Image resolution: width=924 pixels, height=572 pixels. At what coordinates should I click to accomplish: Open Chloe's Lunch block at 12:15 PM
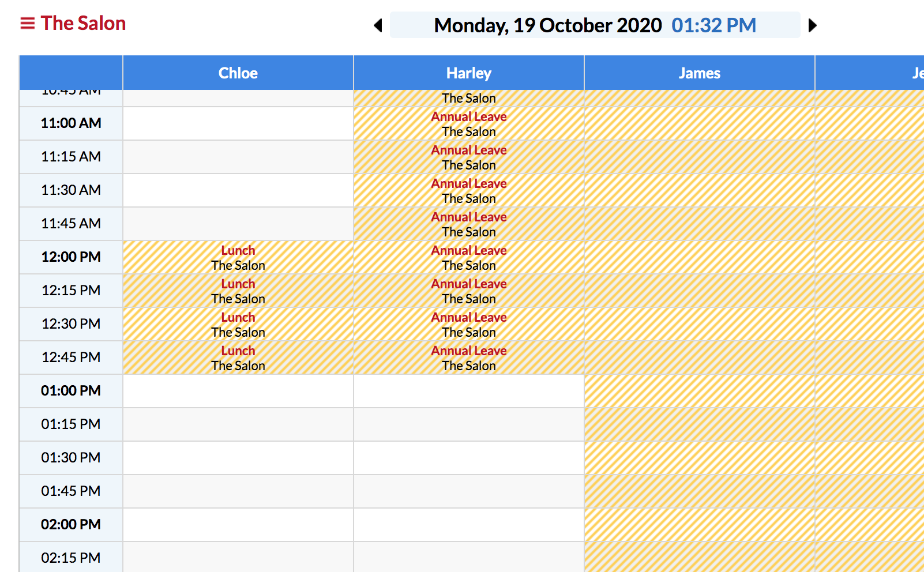[x=238, y=291]
